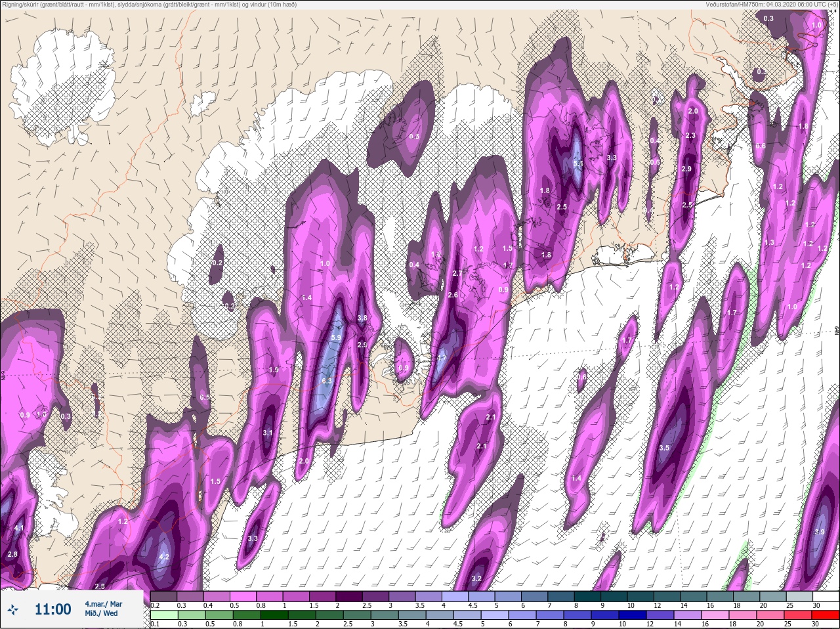Click the '5.3' precipitation value on the map
This screenshot has width=840, height=629.
pos(578,163)
